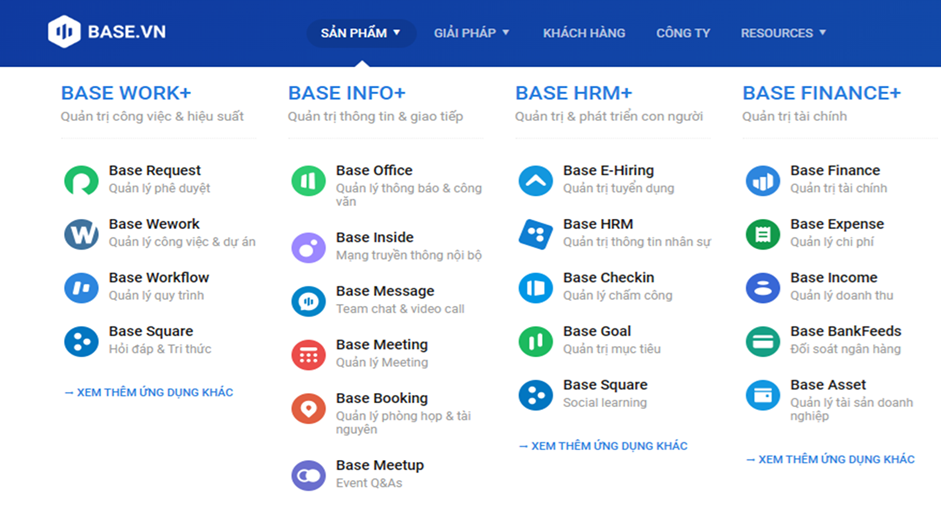941x522 pixels.
Task: Click the BASE FINANCE+ heading
Action: coord(822,93)
